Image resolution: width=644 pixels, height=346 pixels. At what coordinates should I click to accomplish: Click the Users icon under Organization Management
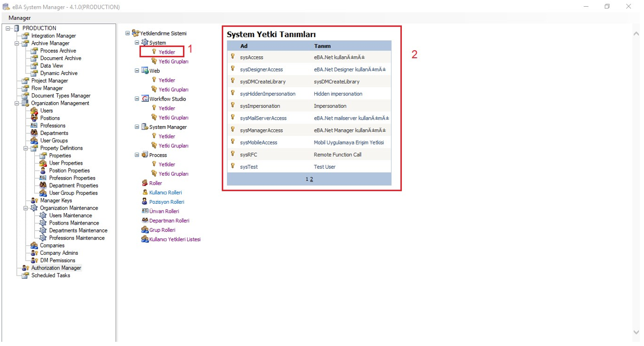point(34,111)
